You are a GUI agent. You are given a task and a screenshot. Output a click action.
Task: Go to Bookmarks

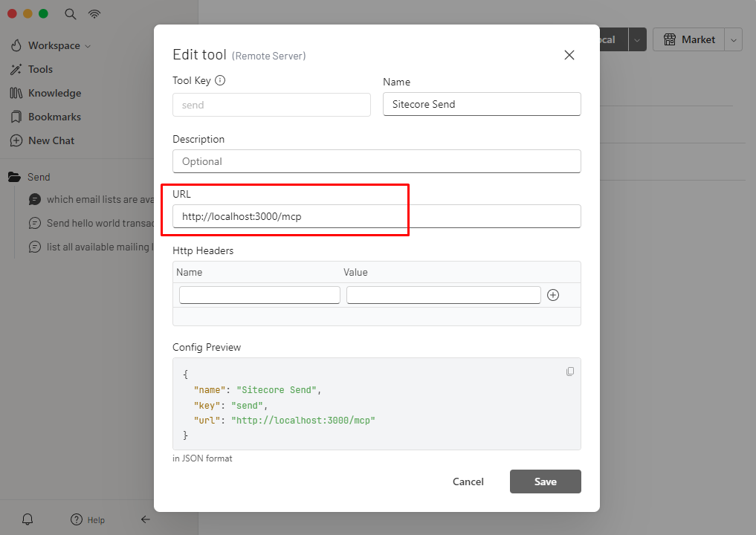(54, 117)
